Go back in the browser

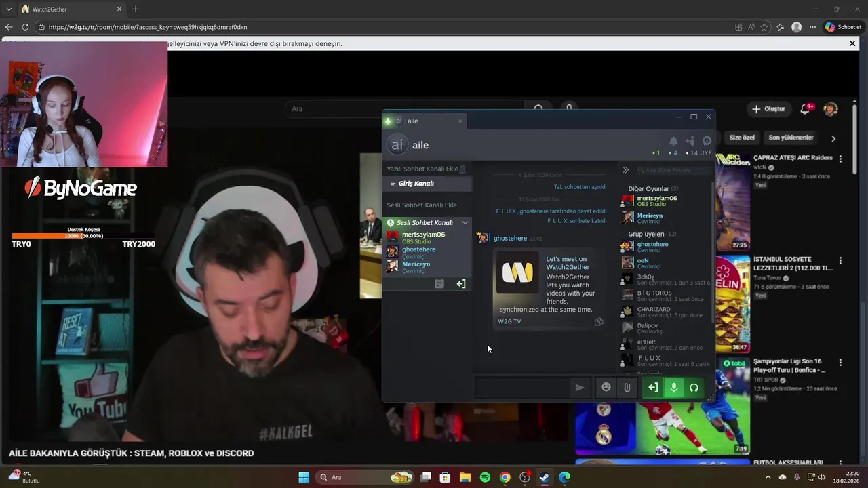[9, 27]
